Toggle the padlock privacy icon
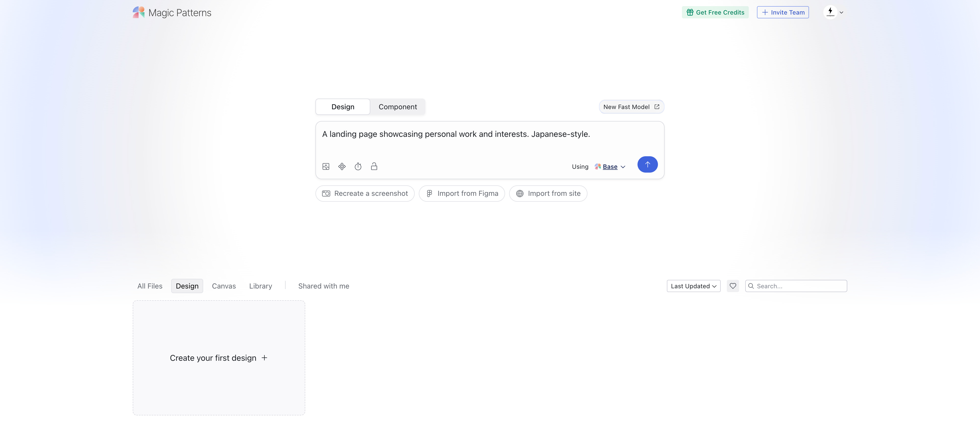This screenshot has height=432, width=980. 374,166
